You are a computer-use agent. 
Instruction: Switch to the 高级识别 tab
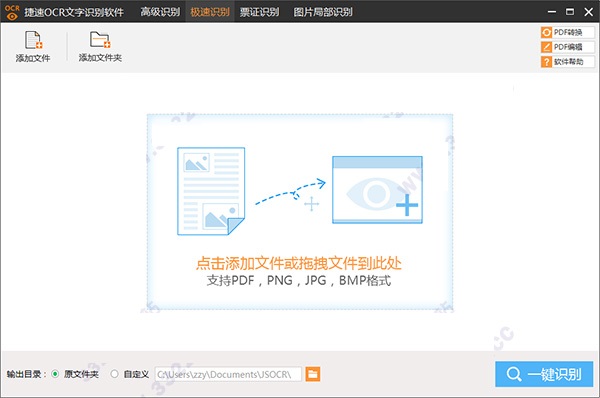coord(160,12)
